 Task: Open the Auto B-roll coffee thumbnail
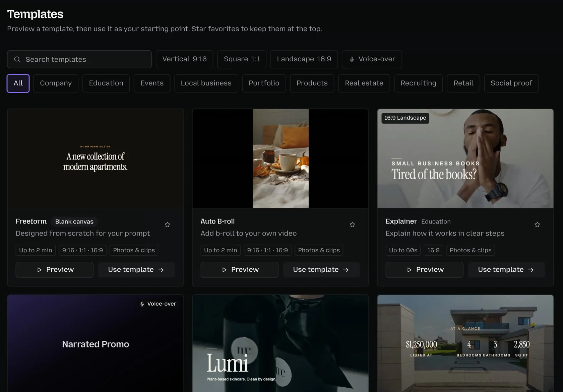280,158
